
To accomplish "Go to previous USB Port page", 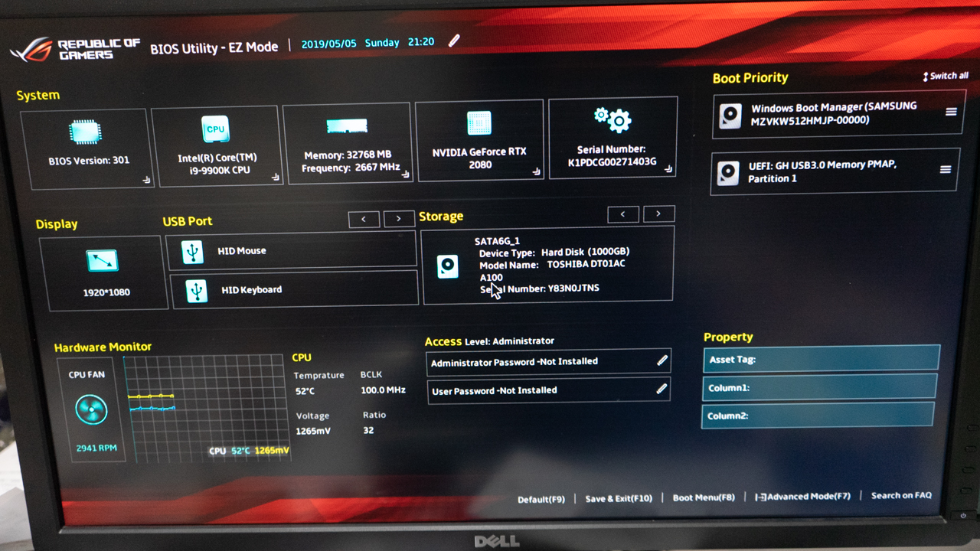I will (364, 220).
